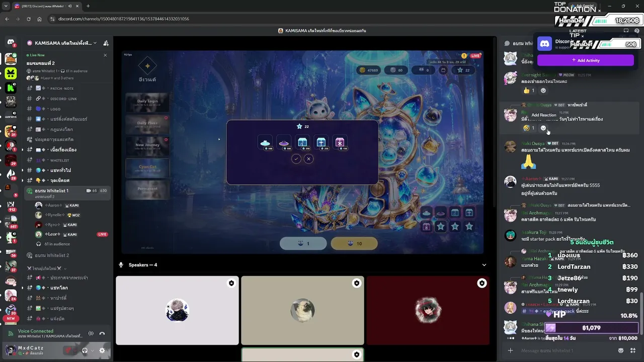This screenshot has height=362, width=644.
Task: Open the Discord help question mark icon
Action: click(x=637, y=31)
